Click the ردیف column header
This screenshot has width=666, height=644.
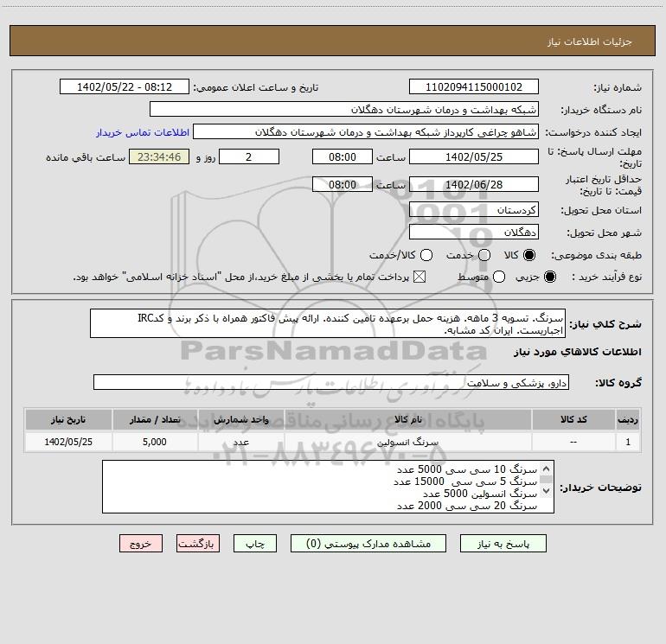click(628, 419)
